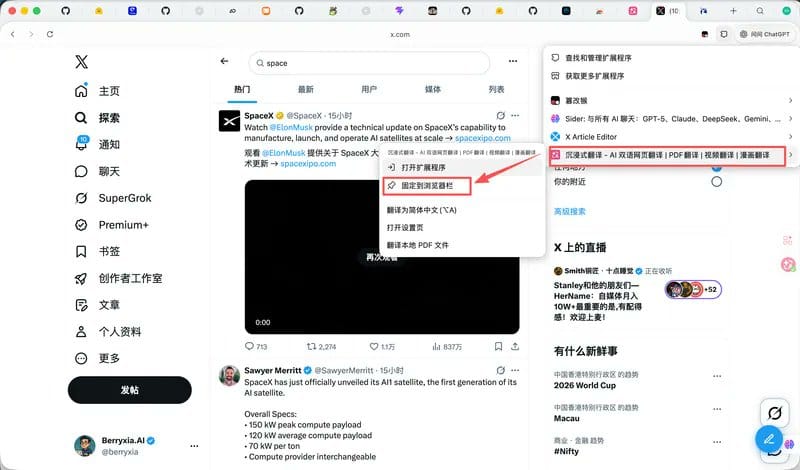Open 个人资料 profile in the sidebar
800x470 pixels.
pyautogui.click(x=108, y=332)
